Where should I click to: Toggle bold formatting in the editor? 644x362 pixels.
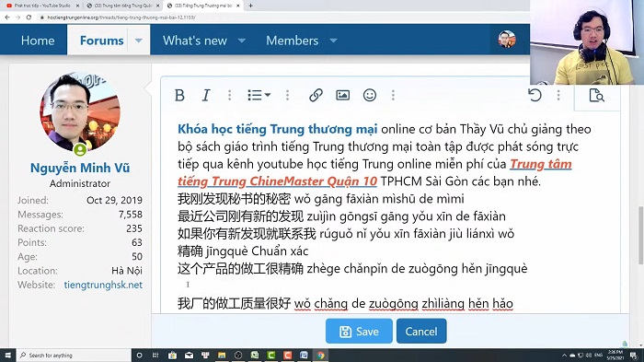click(179, 96)
